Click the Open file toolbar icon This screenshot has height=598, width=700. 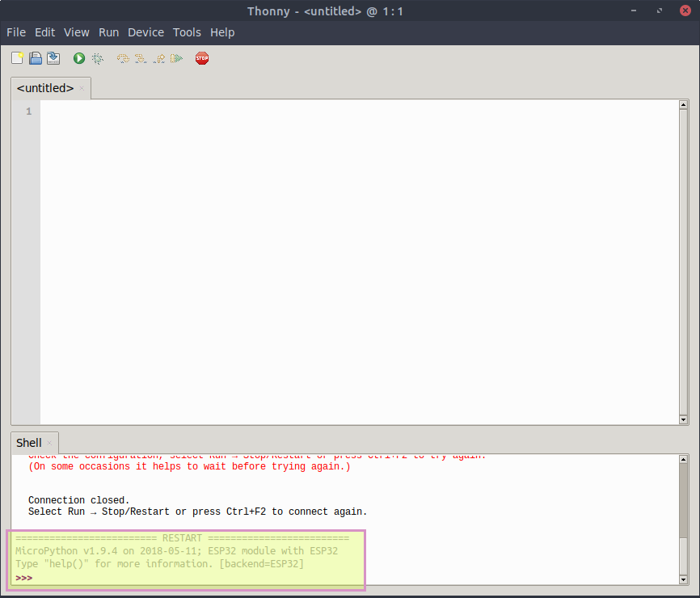(x=36, y=58)
